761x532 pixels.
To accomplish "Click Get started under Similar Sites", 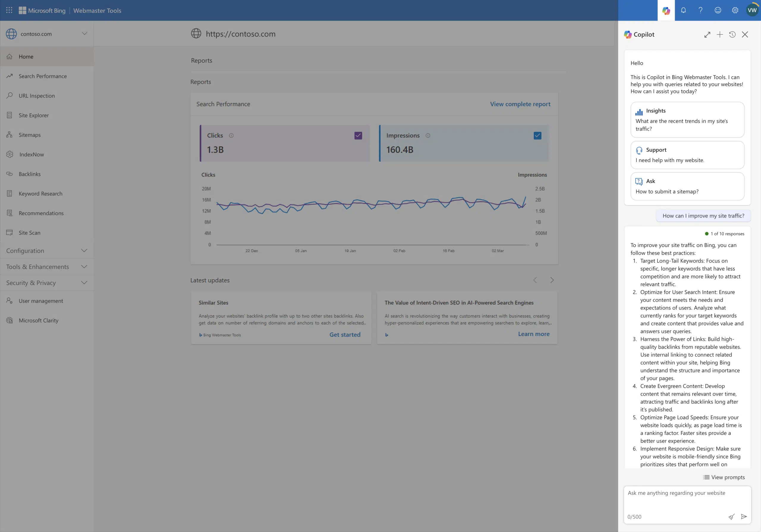I will click(345, 334).
